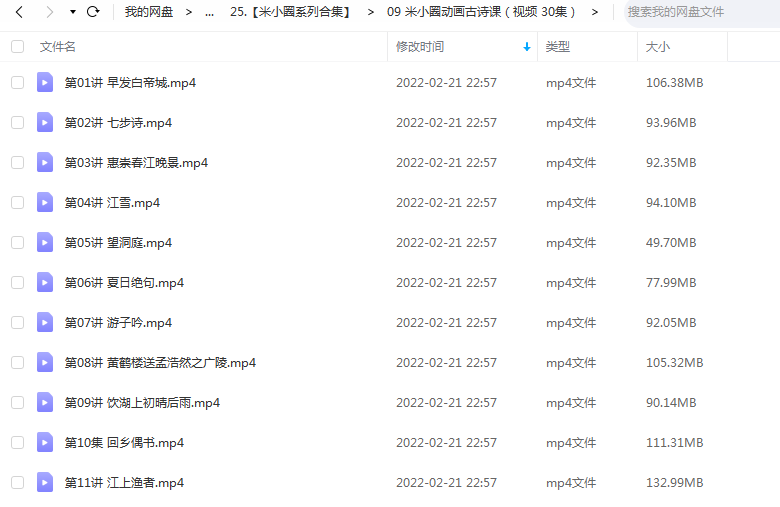Image resolution: width=780 pixels, height=507 pixels.
Task: Go back with the left arrow icon
Action: (19, 12)
